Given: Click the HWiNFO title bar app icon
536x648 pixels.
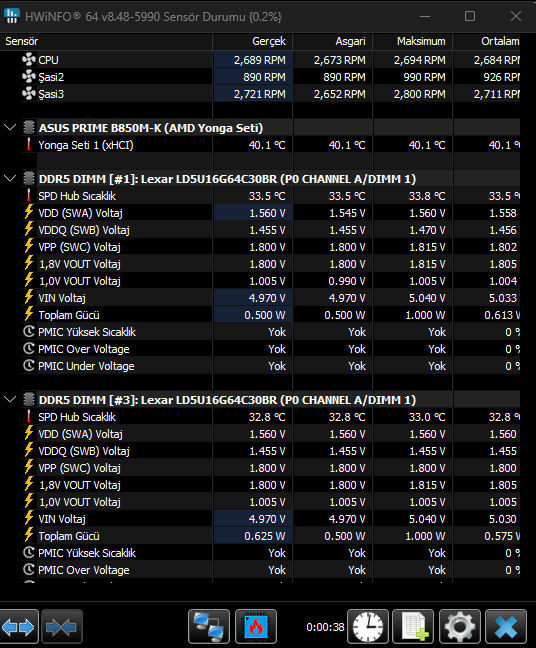Looking at the screenshot, I should click(x=11, y=16).
